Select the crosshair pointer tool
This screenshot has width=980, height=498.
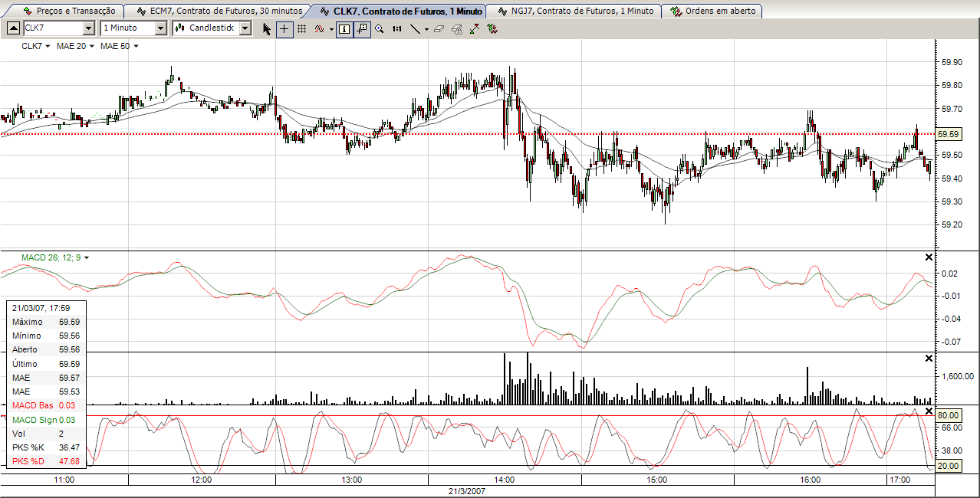pos(283,29)
